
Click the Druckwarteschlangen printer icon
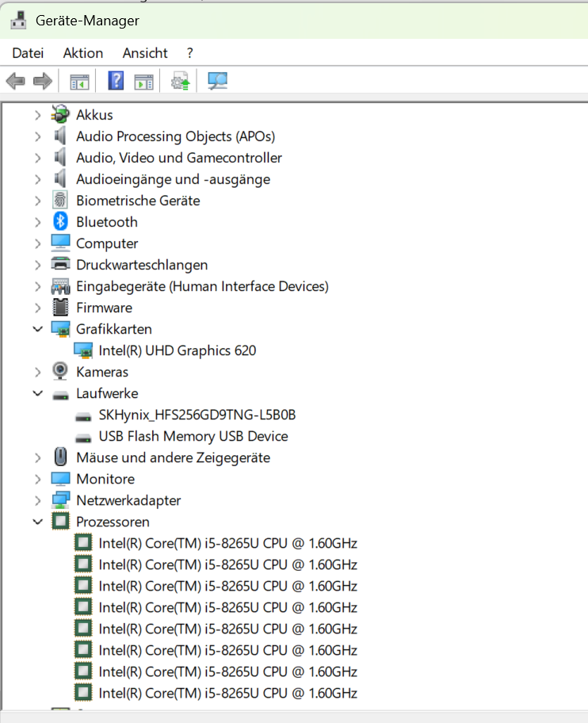pos(60,264)
